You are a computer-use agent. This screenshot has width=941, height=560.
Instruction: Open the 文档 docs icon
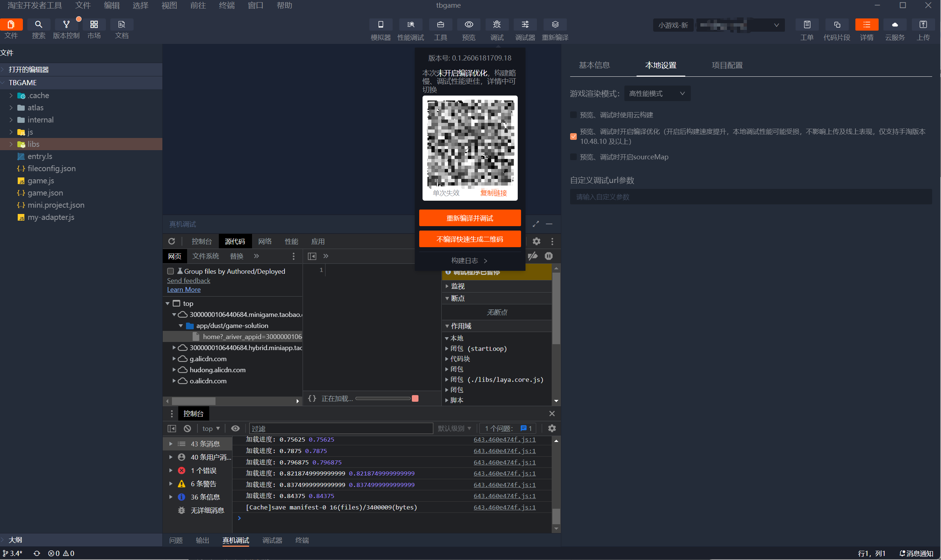coord(121,24)
